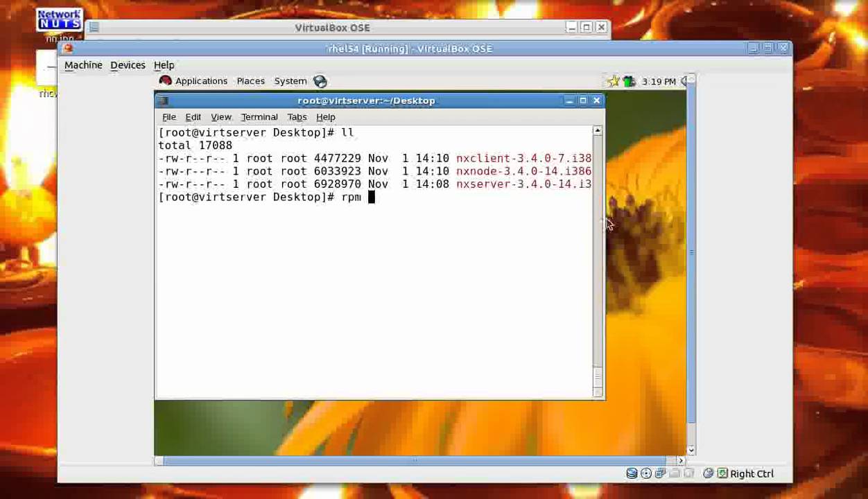Open the Places menu

(251, 81)
